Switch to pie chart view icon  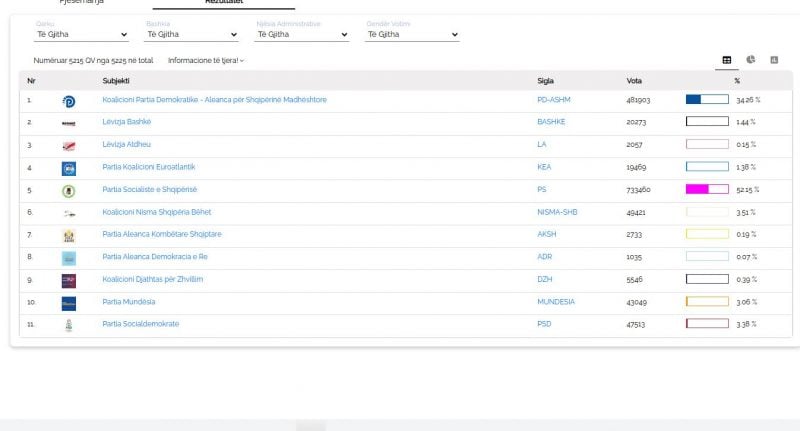751,60
